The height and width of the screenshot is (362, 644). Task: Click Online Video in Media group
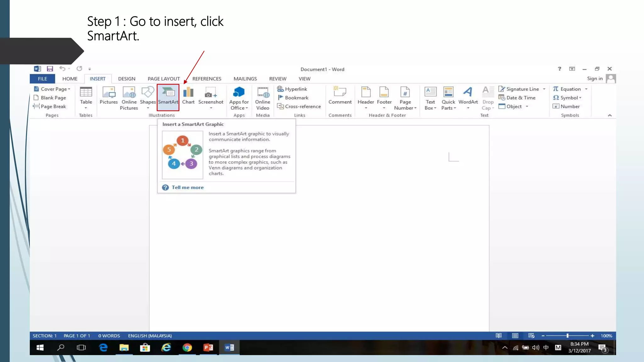click(263, 98)
